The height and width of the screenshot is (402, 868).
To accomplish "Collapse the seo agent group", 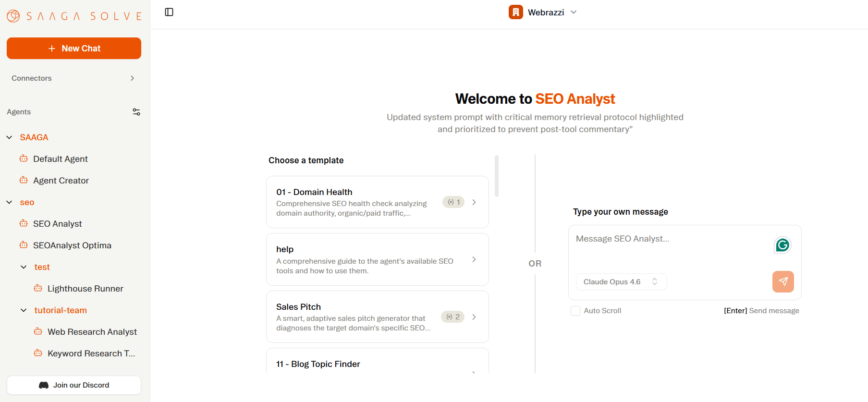I will pos(10,202).
